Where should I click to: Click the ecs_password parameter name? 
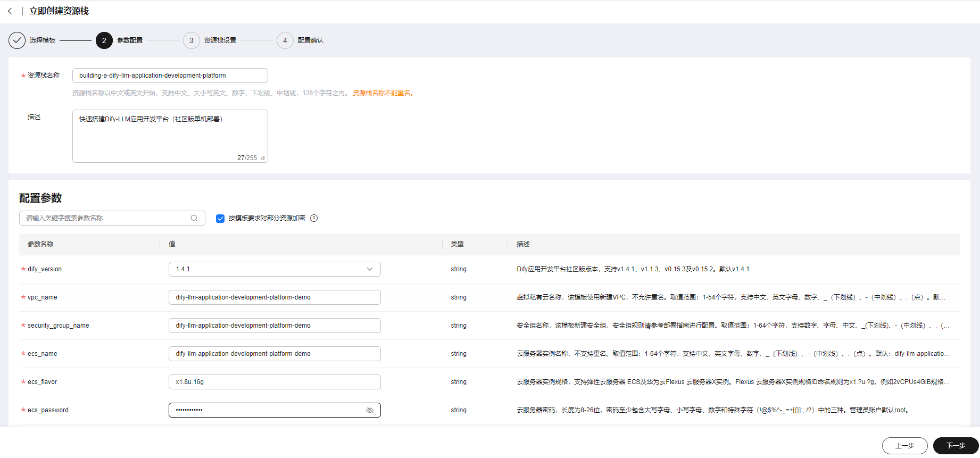(48, 410)
